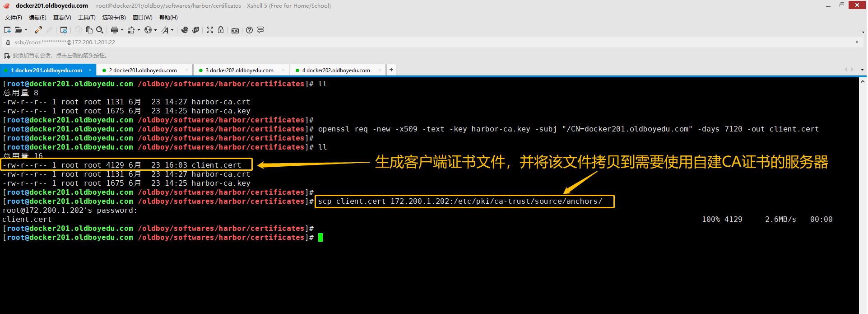Screen dimensions: 868x314
Task: Click the green cursor at the last terminal prompt
Action: click(320, 238)
